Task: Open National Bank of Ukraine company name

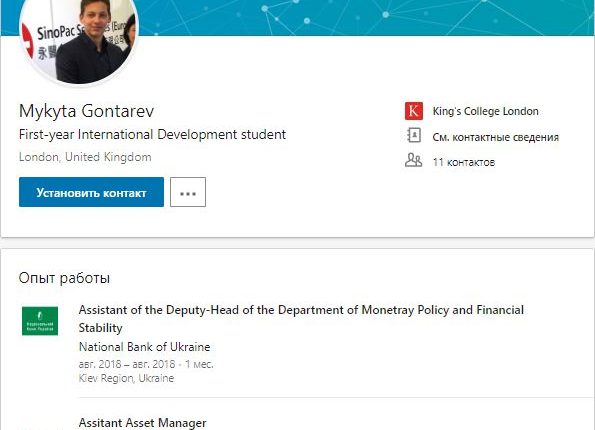Action: pyautogui.click(x=144, y=347)
